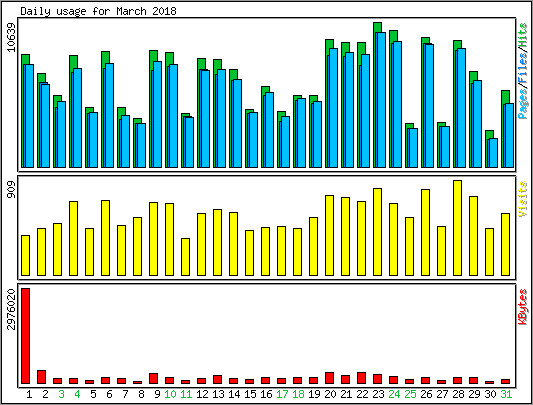533x405 pixels.
Task: Click the "Pages" legend label
Action: (523, 103)
